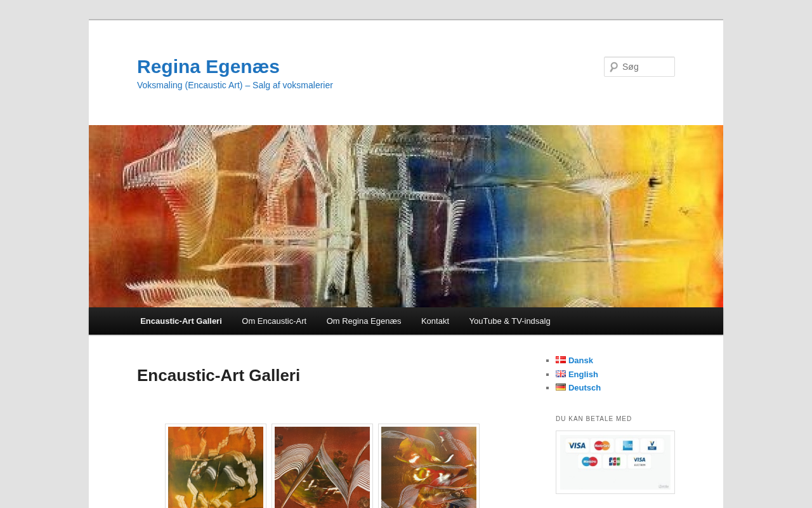The width and height of the screenshot is (812, 508).
Task: Go to Om Encaustic-Art page
Action: 274,321
